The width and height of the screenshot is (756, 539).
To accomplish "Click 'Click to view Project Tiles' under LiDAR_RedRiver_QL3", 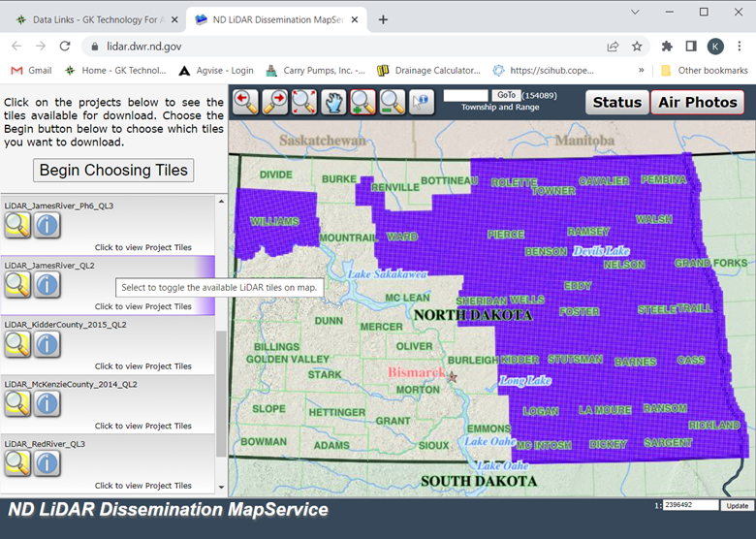I will pyautogui.click(x=142, y=486).
